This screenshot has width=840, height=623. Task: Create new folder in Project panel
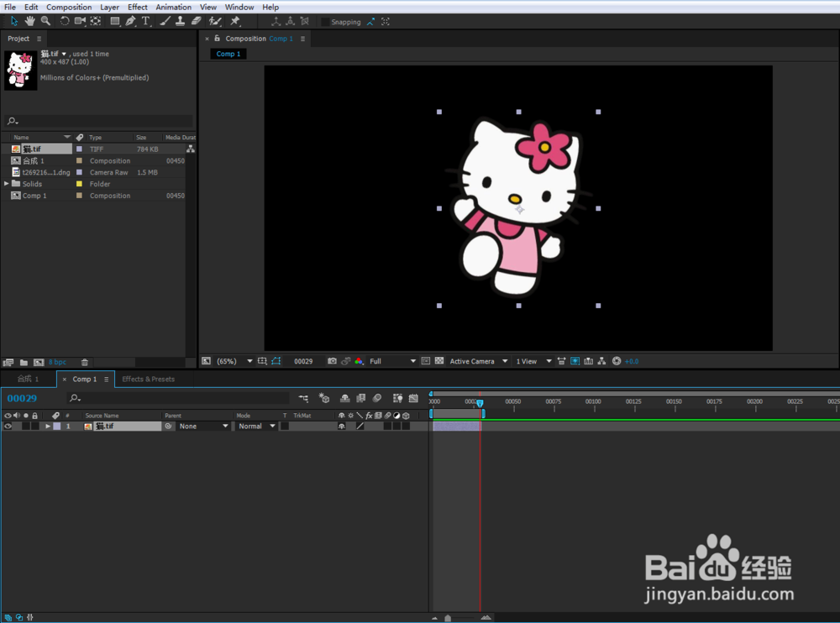[24, 363]
